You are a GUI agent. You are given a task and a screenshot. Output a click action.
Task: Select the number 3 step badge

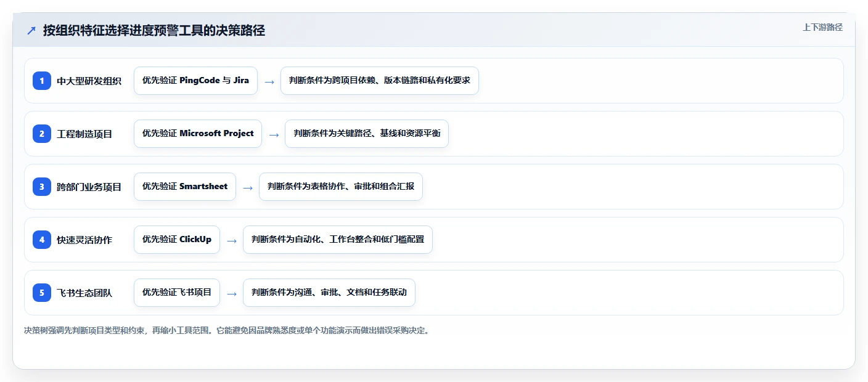tap(42, 187)
